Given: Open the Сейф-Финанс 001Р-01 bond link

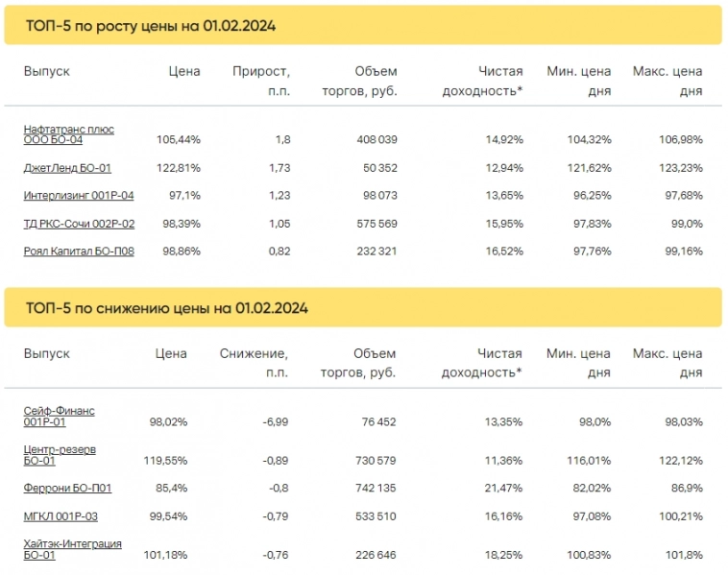Looking at the screenshot, I should coord(59,416).
